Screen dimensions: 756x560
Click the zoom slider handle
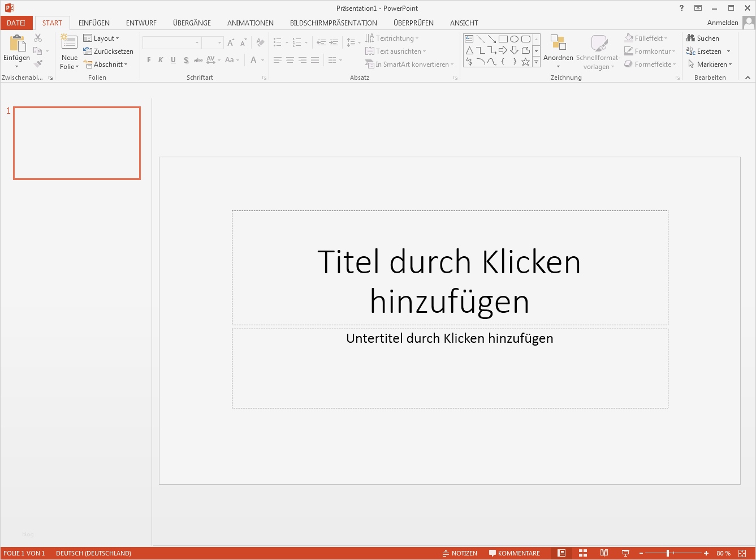(668, 553)
